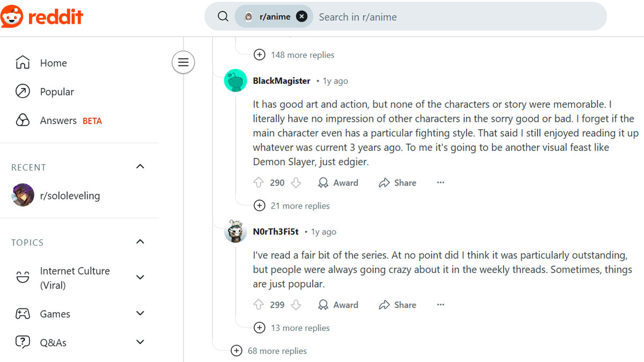Click the Reddit logo

pyautogui.click(x=42, y=17)
